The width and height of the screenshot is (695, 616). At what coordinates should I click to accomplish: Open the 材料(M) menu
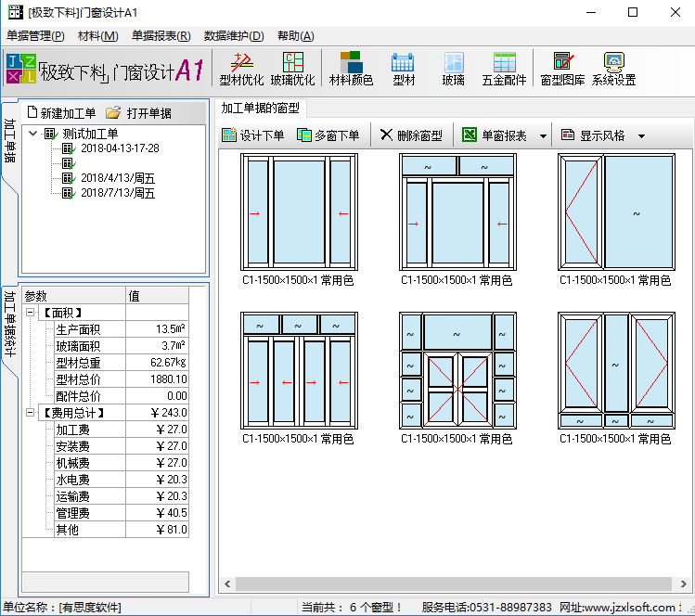[98, 36]
